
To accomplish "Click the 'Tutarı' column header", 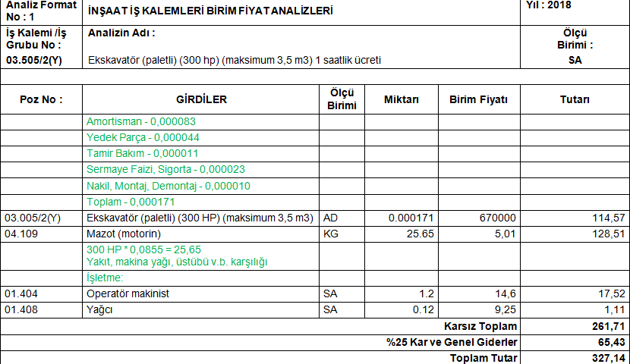I will point(575,100).
